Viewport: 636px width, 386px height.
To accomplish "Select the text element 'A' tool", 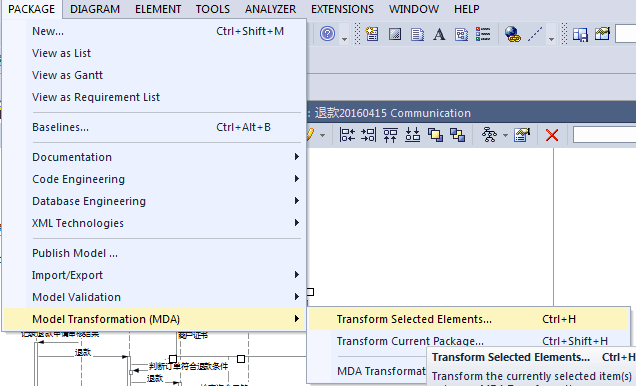I will 439,34.
